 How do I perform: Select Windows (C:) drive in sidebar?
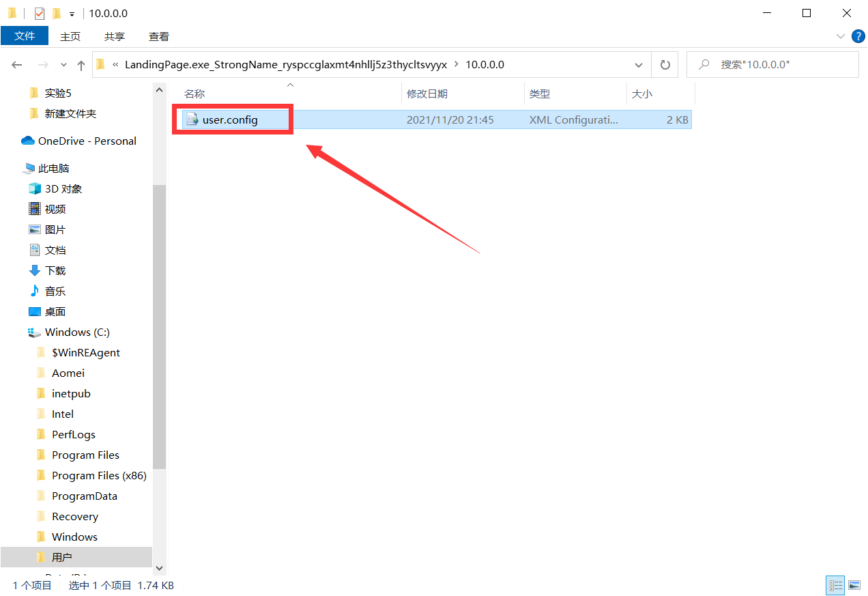coord(77,332)
